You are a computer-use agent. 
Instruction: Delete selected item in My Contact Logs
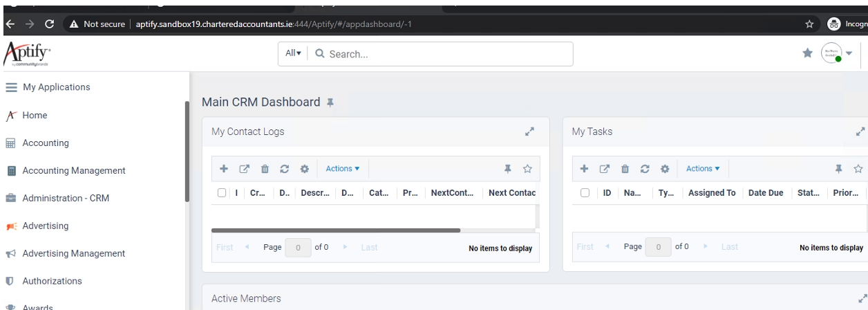[x=265, y=169]
